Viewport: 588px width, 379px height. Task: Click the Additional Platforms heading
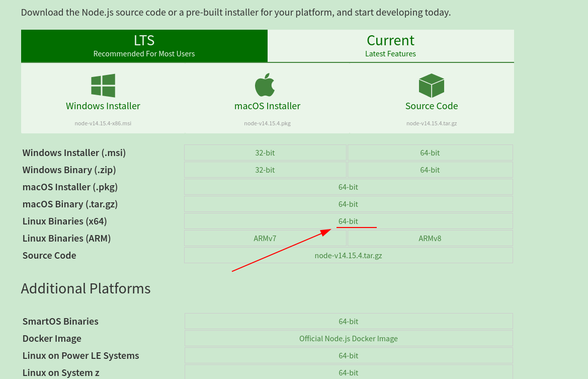point(86,288)
